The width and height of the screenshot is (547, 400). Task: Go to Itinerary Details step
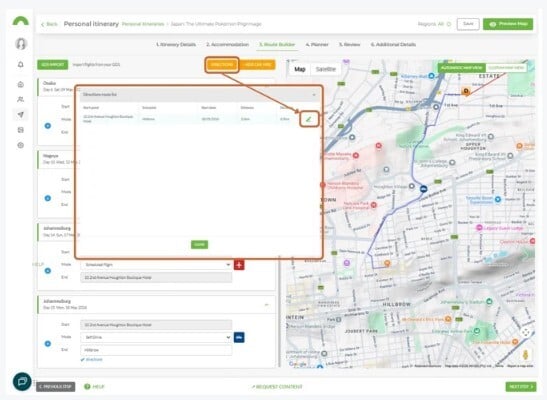(176, 45)
